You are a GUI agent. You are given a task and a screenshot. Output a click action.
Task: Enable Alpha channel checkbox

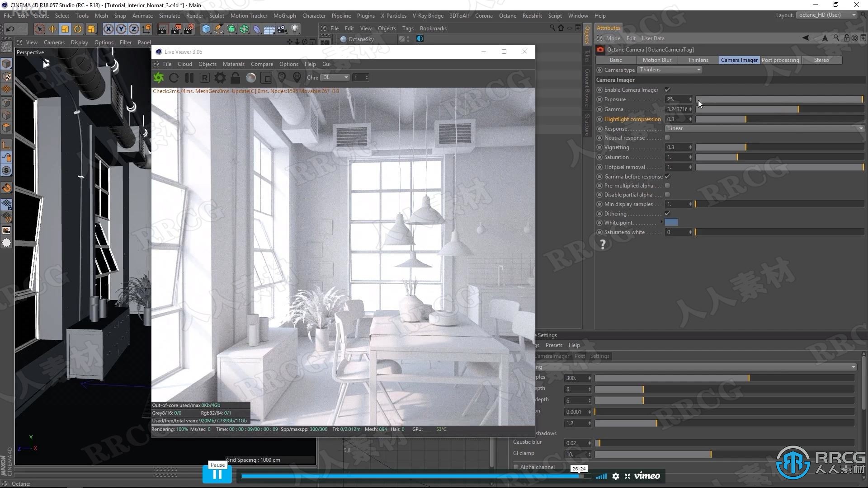pos(516,467)
